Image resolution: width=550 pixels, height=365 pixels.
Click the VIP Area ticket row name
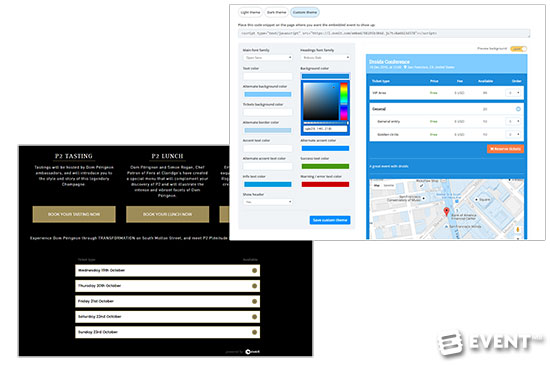click(x=379, y=93)
